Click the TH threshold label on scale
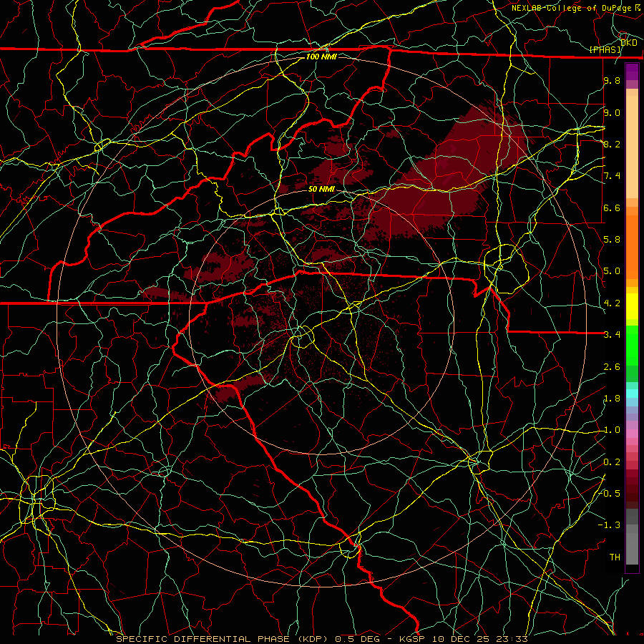 point(615,557)
